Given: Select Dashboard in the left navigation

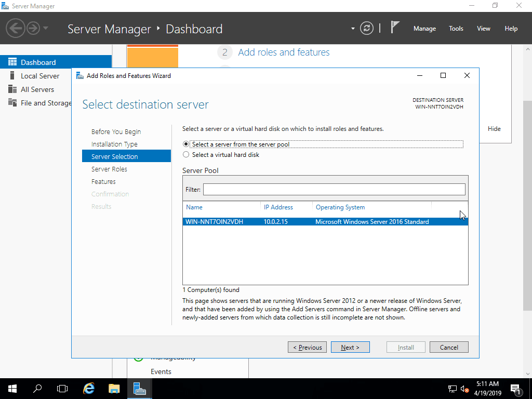Looking at the screenshot, I should [x=56, y=62].
